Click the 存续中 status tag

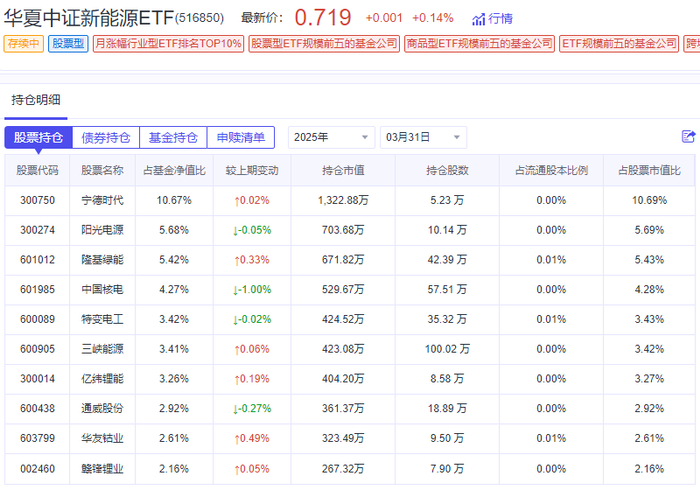pos(24,44)
